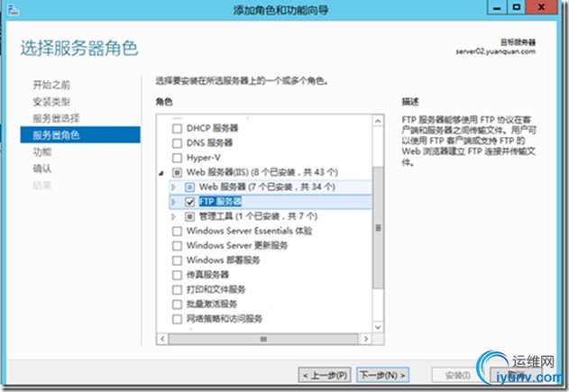
Task: Click the vertical scrollbar thumb in roles list
Action: pyautogui.click(x=378, y=228)
